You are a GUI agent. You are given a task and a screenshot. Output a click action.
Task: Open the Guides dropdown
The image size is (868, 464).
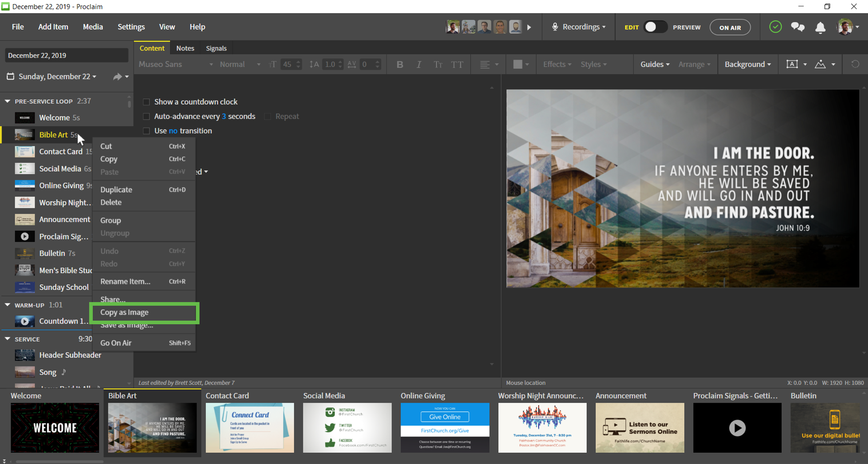655,64
